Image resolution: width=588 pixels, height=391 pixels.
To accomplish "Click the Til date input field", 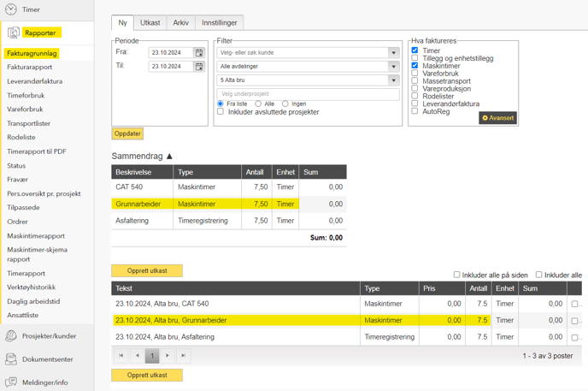I will coord(171,67).
